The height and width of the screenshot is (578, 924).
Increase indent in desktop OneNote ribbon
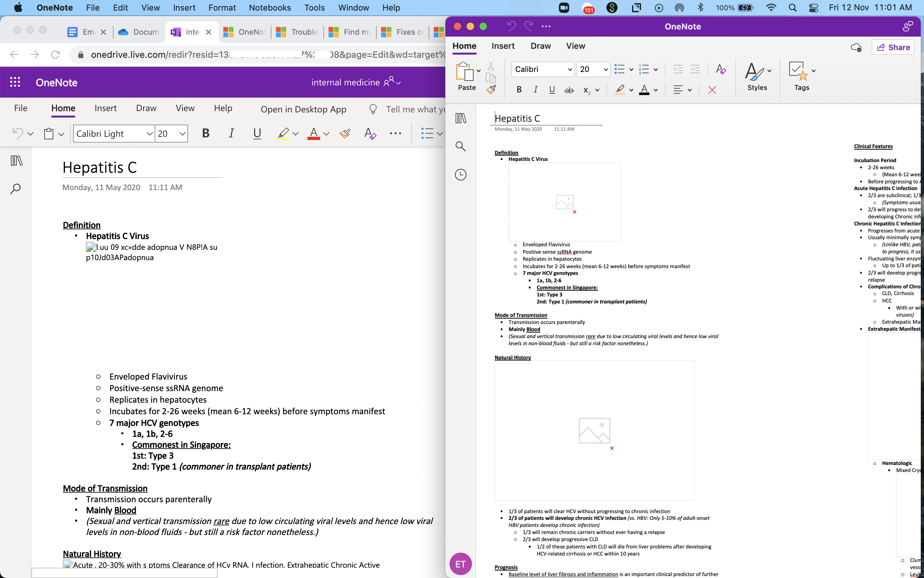[695, 69]
